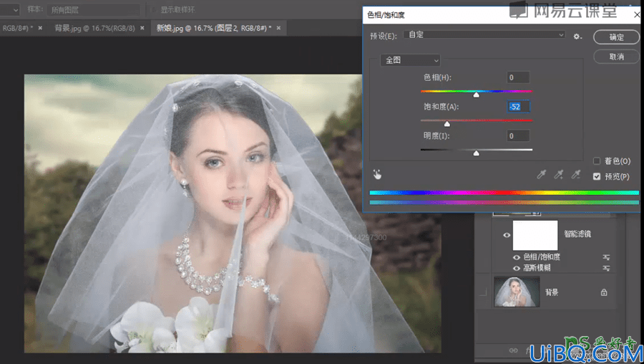Click the 智能滤镜 label
The width and height of the screenshot is (644, 364).
click(577, 234)
